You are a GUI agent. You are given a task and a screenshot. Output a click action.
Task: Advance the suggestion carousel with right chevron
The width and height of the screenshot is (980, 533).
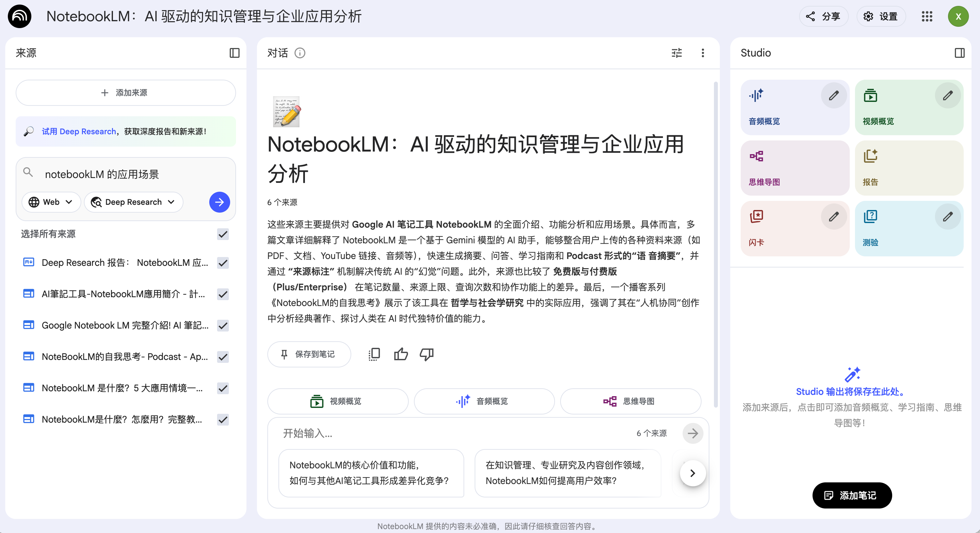pyautogui.click(x=692, y=473)
